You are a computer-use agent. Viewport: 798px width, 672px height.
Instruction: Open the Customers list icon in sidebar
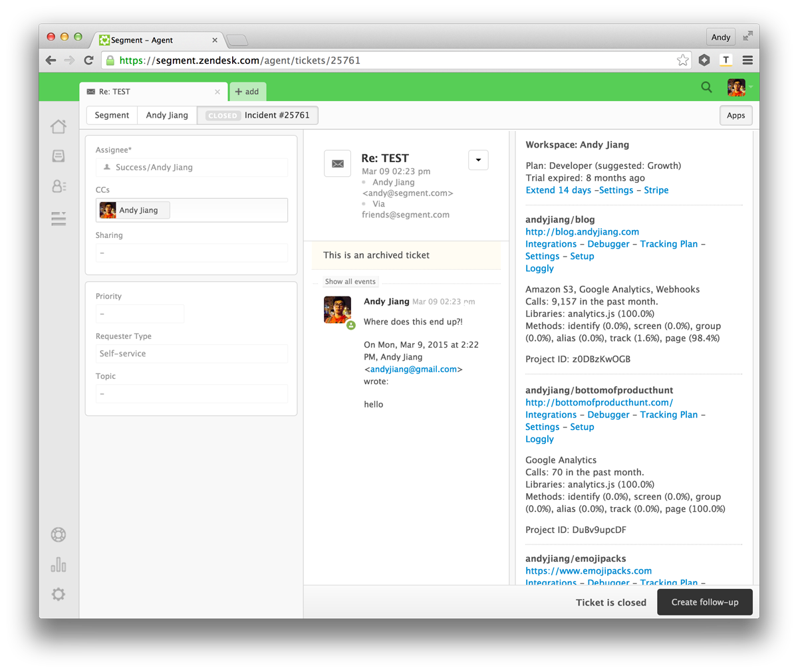[59, 186]
